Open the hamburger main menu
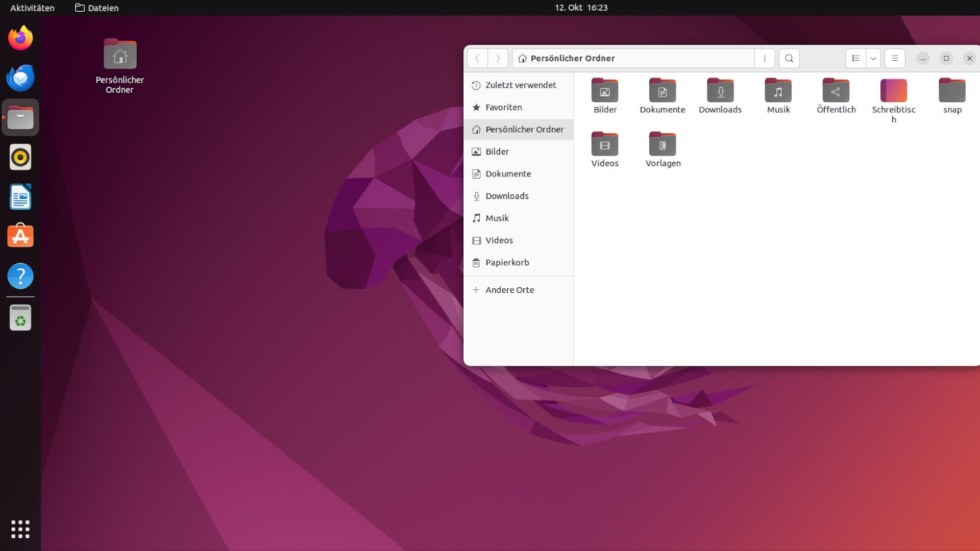980x551 pixels. pyautogui.click(x=895, y=58)
